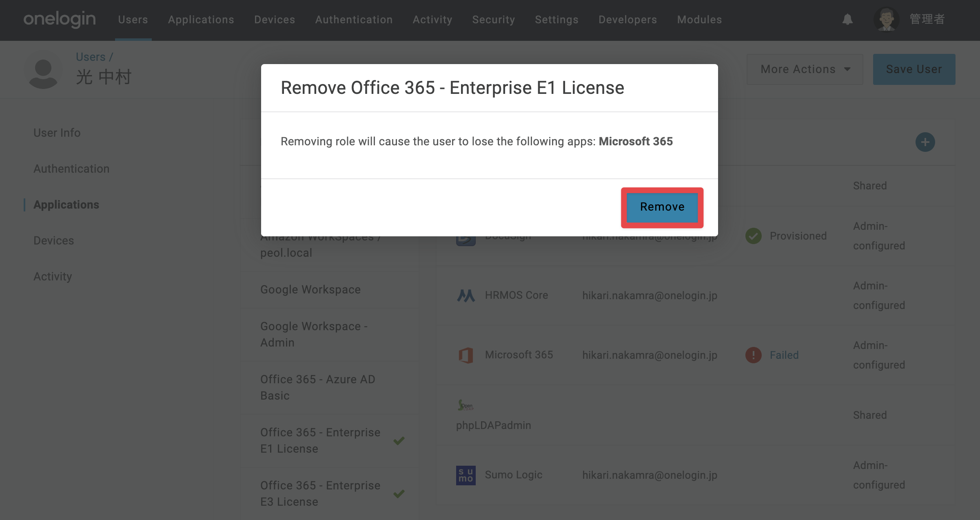Click the plus add application icon
The width and height of the screenshot is (980, 520).
pyautogui.click(x=925, y=142)
